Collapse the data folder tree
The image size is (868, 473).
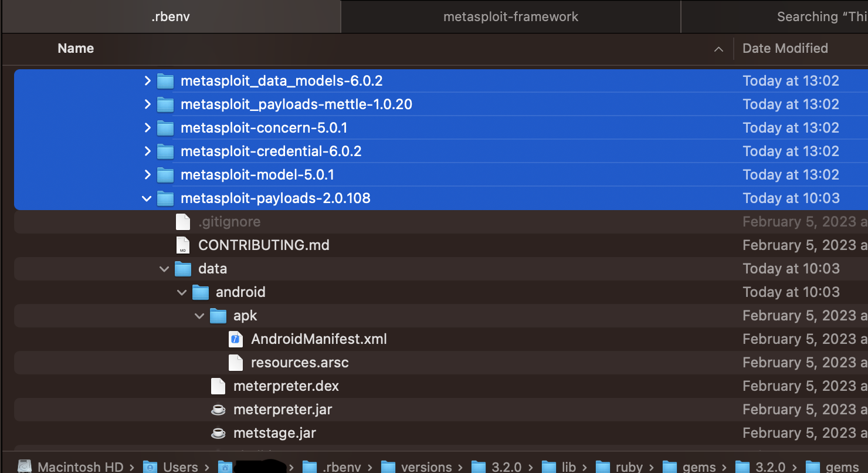pyautogui.click(x=164, y=268)
